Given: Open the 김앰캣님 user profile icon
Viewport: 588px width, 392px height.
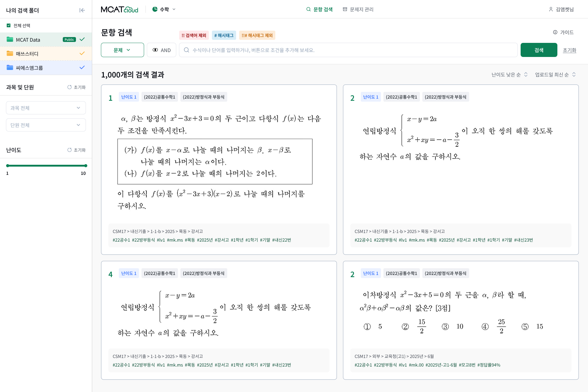Looking at the screenshot, I should coord(551,9).
